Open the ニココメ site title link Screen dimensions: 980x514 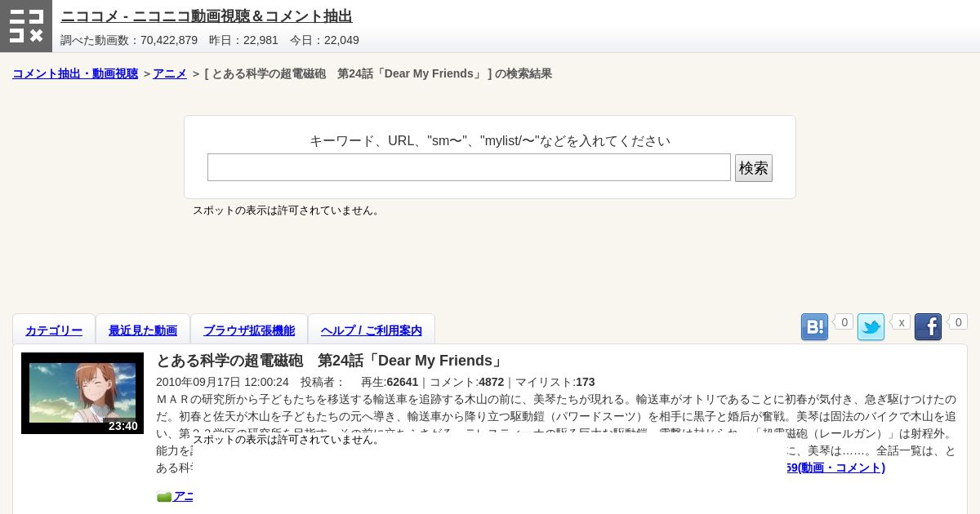[207, 16]
